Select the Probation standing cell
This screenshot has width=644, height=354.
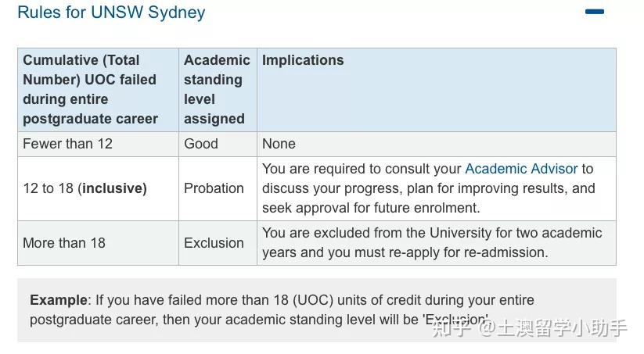click(214, 188)
